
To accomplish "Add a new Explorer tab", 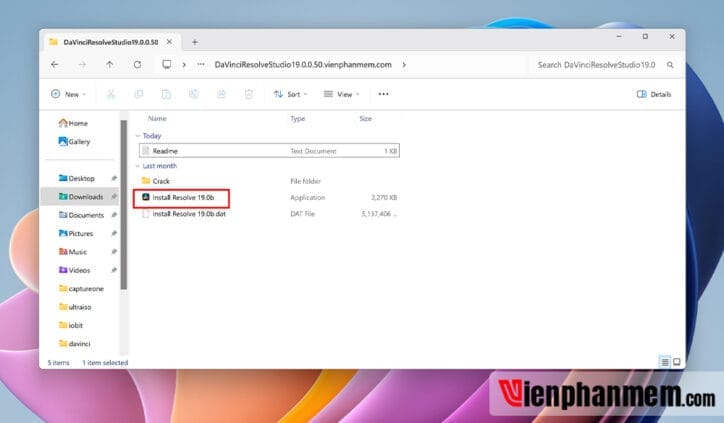I will 195,42.
